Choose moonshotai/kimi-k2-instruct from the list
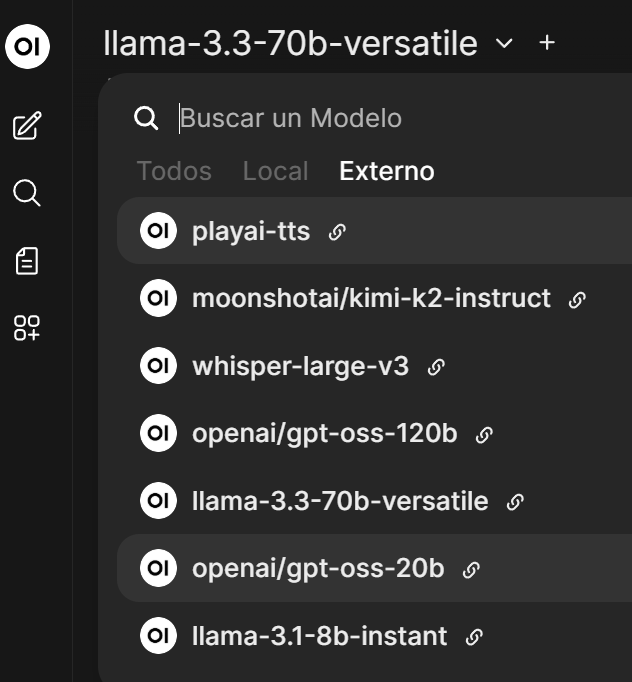Viewport: 632px width, 682px height. click(371, 298)
